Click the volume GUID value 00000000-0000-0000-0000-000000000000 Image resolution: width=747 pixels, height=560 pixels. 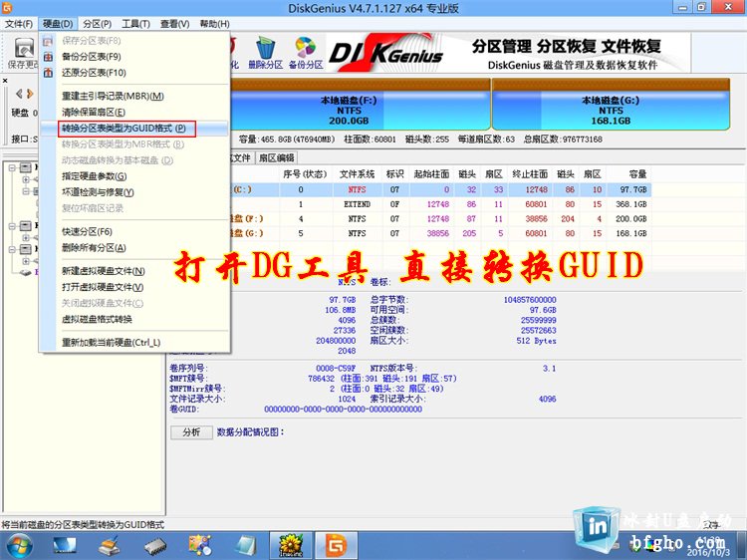[x=343, y=410]
